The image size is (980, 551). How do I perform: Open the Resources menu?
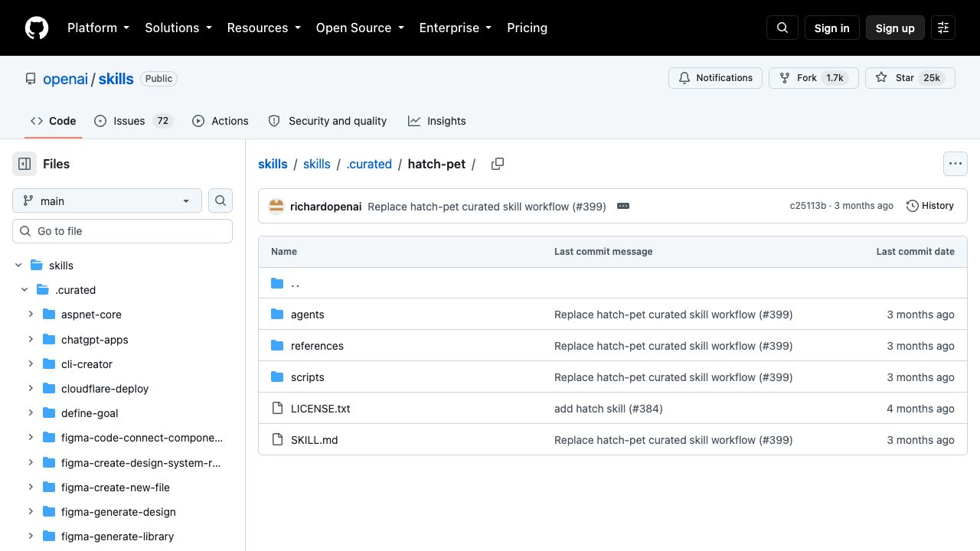tap(264, 28)
